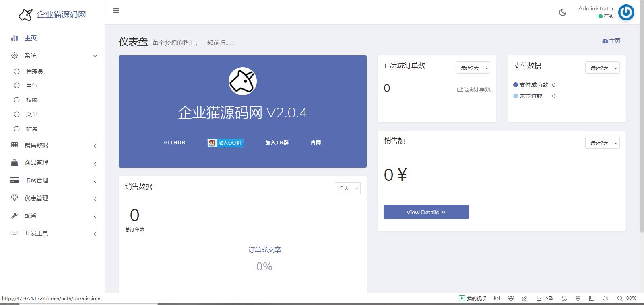Click the 优惠管理 diamond icon
The image size is (644, 305).
pyautogui.click(x=14, y=198)
